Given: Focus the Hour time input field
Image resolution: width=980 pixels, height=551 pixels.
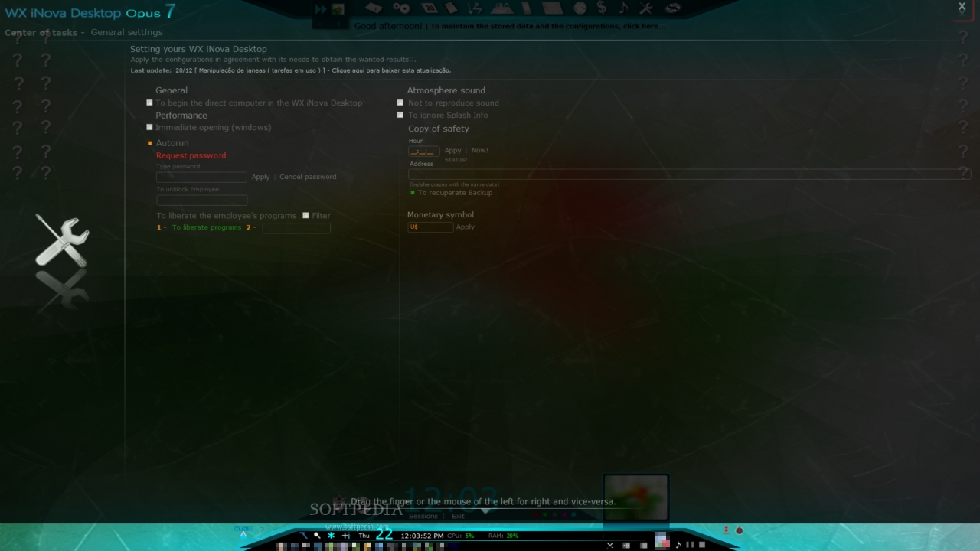Looking at the screenshot, I should tap(424, 151).
